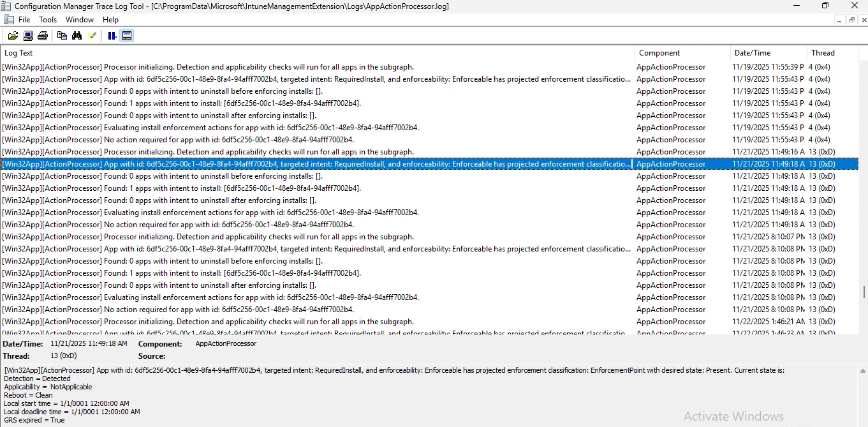Select the Evaluating install enforcement row at 11/21/2025 8:10:08 PM
The width and height of the screenshot is (868, 427).
point(429,297)
